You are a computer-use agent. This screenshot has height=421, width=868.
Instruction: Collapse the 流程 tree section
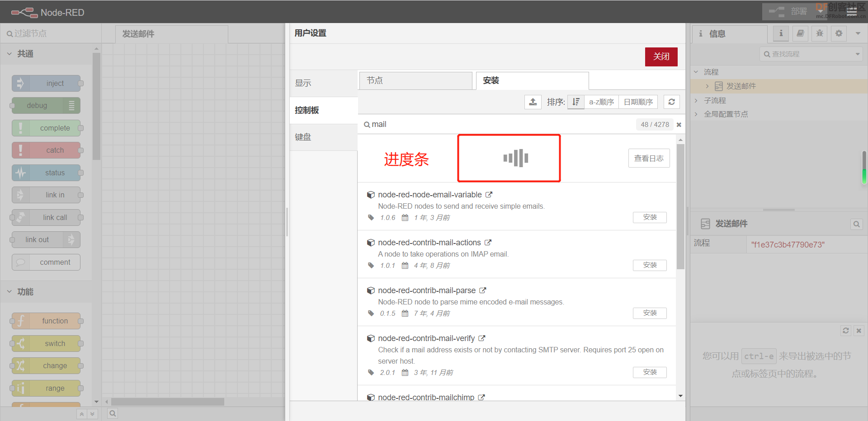(696, 72)
